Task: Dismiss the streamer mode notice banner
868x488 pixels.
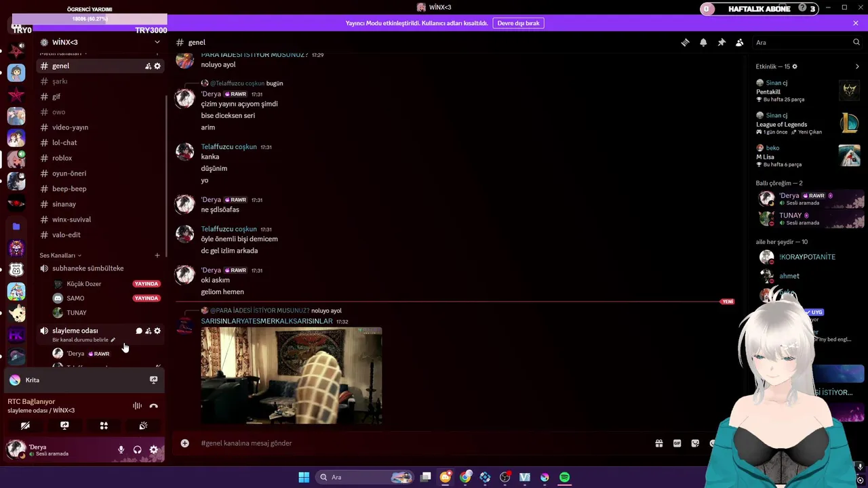Action: 856,23
